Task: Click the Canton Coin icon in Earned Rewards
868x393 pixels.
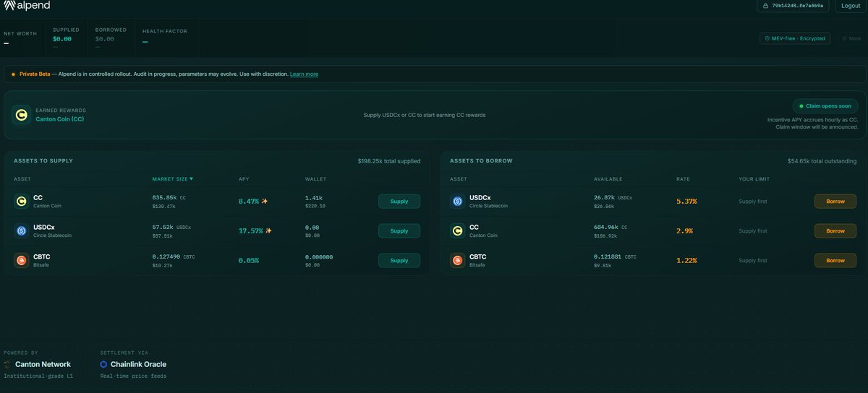Action: (x=22, y=114)
